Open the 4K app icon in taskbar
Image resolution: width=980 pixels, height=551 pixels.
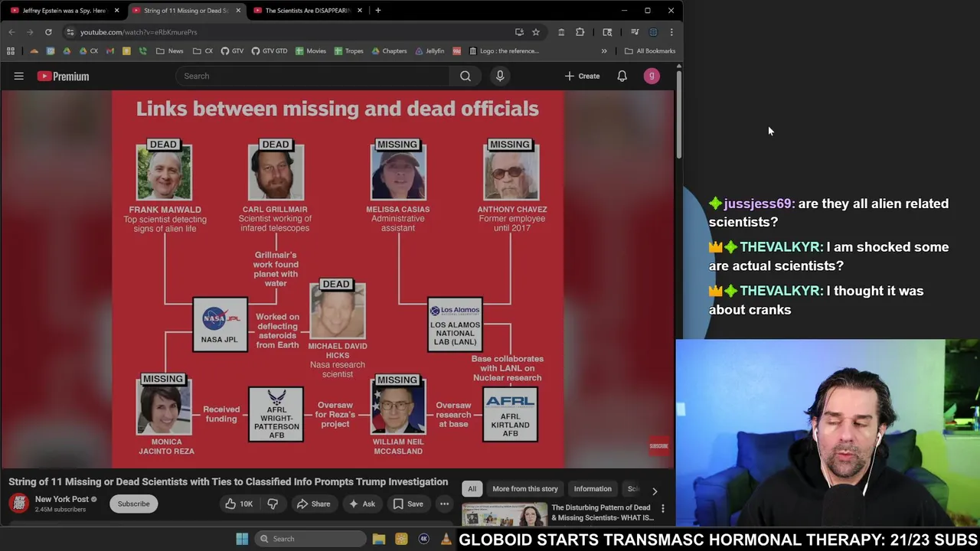pos(423,539)
